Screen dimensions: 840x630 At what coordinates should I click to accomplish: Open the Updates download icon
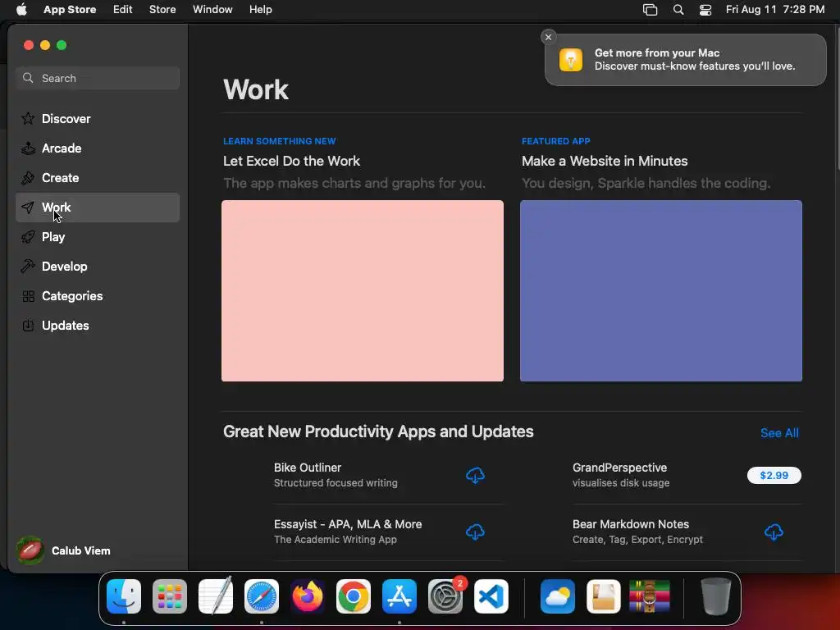click(28, 325)
